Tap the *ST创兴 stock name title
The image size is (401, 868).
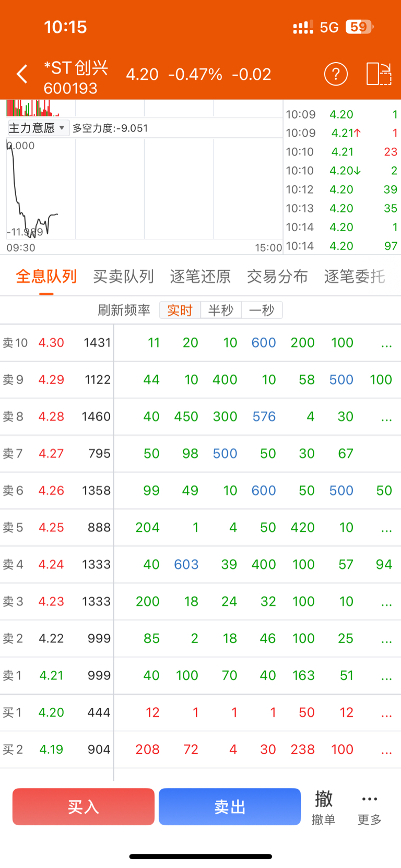76,67
